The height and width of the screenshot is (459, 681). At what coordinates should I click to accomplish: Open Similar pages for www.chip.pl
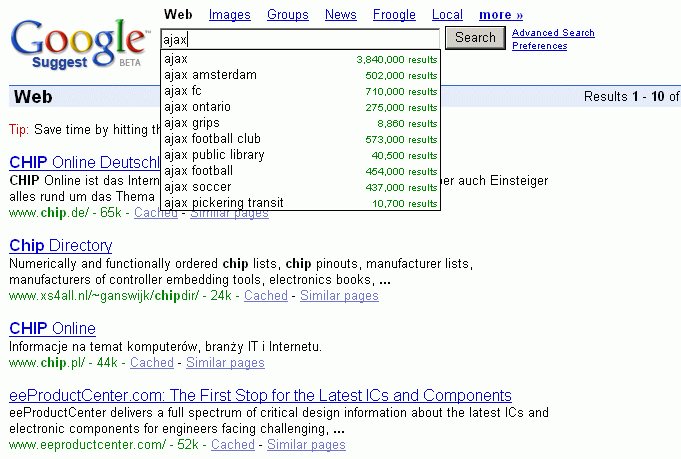pos(225,363)
